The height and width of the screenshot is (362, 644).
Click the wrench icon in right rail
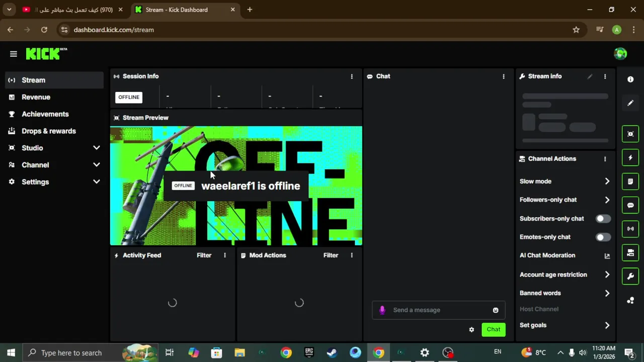coord(630,276)
